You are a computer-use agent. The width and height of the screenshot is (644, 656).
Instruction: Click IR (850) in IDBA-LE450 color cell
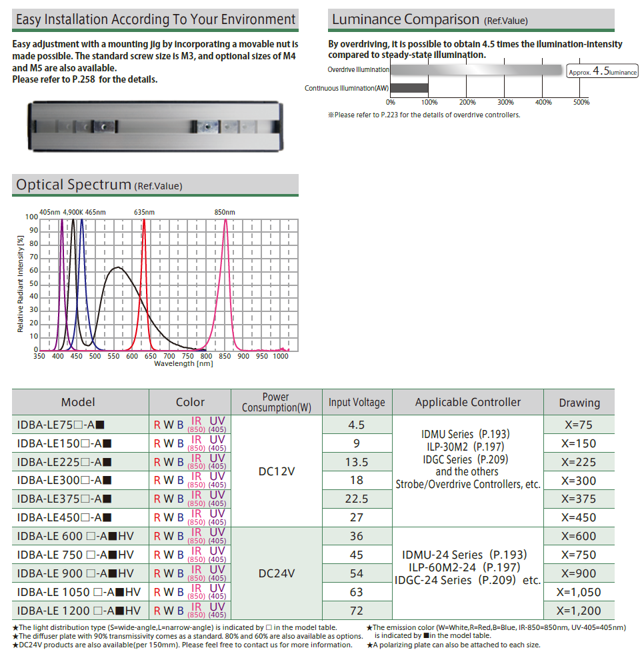click(196, 517)
